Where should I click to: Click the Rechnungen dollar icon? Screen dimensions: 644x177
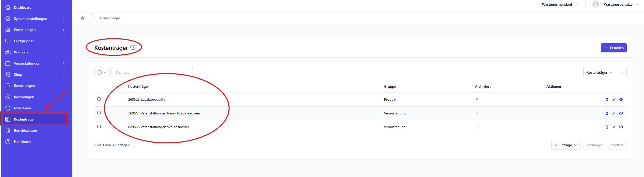[8, 97]
